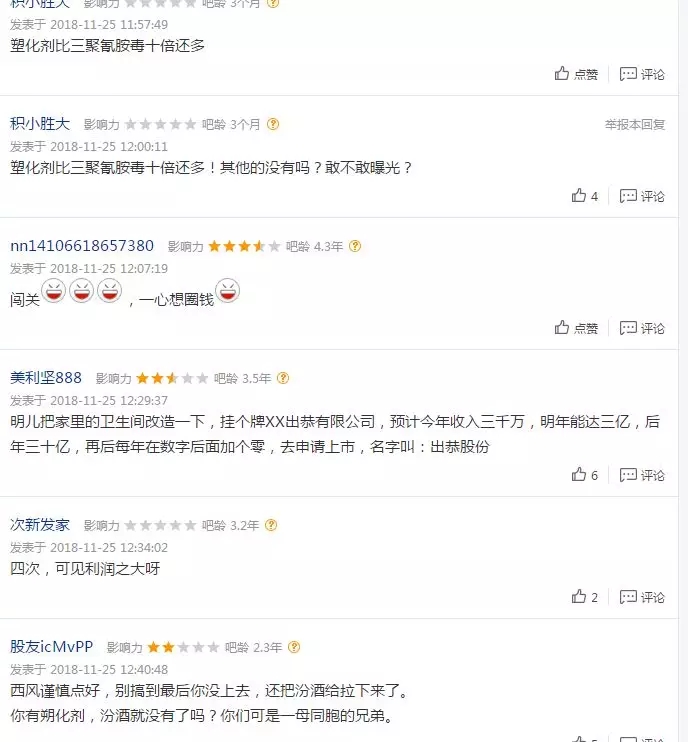Click thumbs-up showing 4 likes
This screenshot has width=688, height=742.
(x=584, y=196)
